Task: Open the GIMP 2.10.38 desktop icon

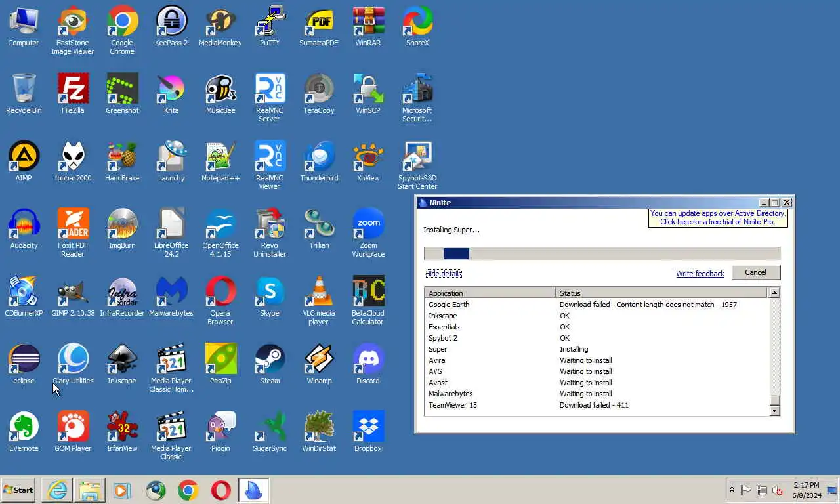Action: (73, 297)
